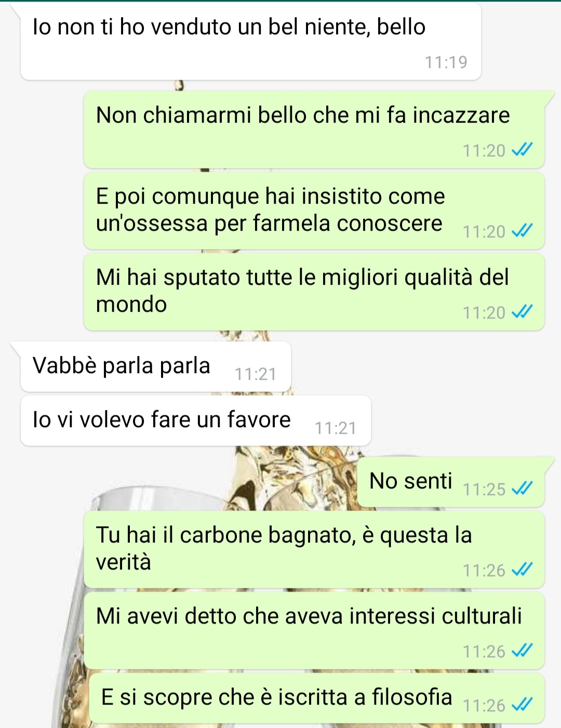Image resolution: width=561 pixels, height=728 pixels.
Task: Select 'Mi avevi detto che aveva interessi culturali'
Action: pos(314,631)
